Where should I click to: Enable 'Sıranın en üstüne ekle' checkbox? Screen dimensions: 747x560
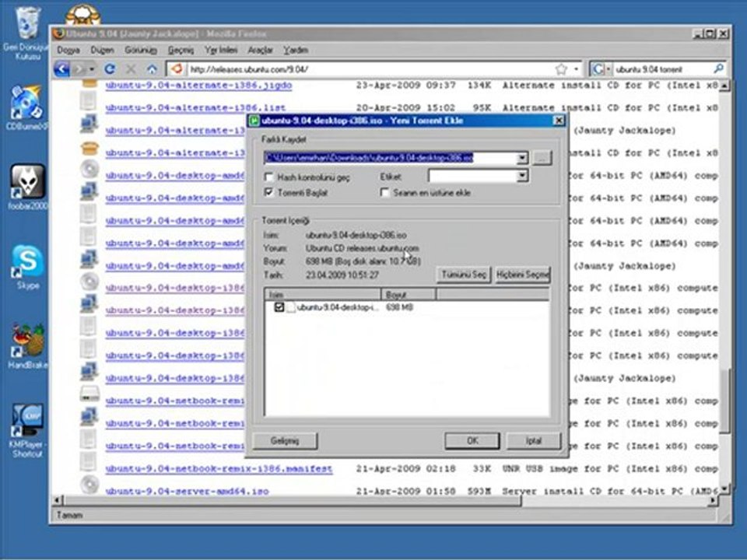point(385,192)
